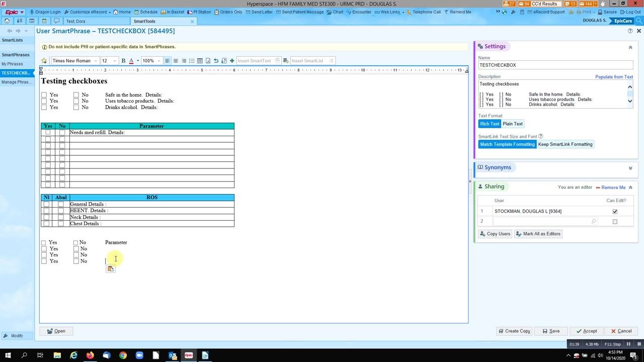The image size is (644, 362).
Task: Toggle bold formatting
Action: pos(123,61)
